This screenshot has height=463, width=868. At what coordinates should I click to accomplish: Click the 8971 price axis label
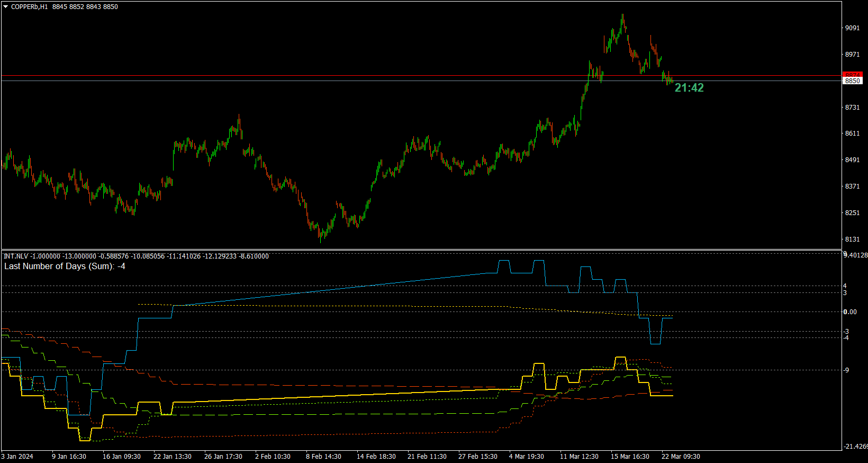[852, 55]
